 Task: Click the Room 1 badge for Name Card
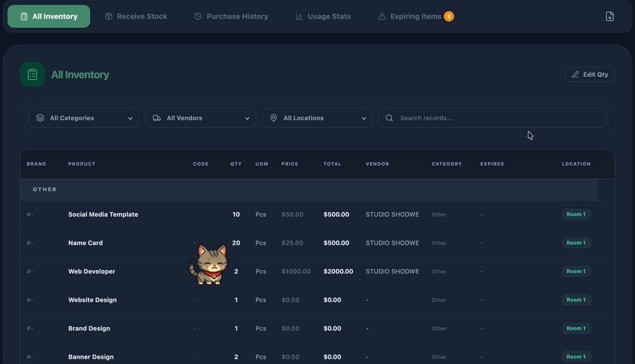coord(576,243)
